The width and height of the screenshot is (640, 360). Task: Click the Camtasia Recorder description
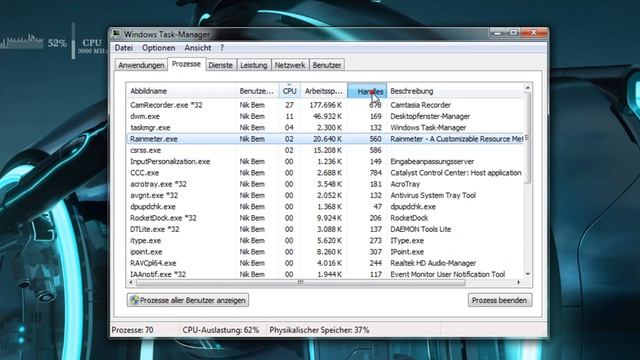coord(420,105)
